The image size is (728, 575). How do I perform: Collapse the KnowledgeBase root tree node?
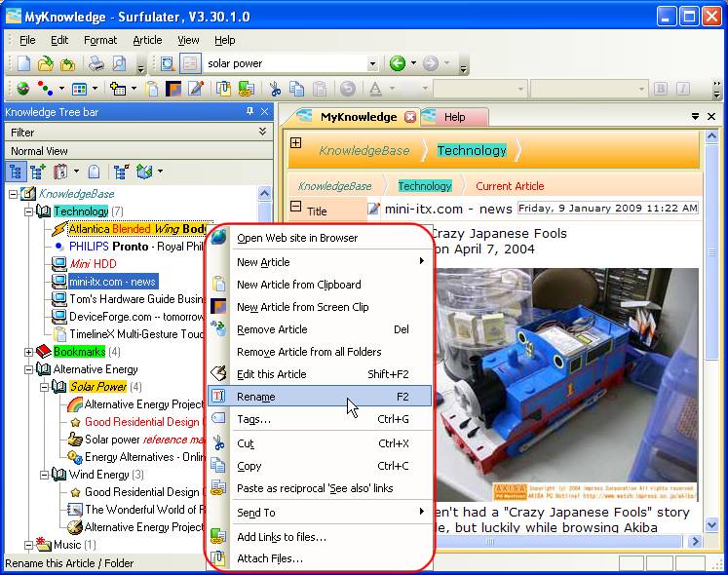13,194
